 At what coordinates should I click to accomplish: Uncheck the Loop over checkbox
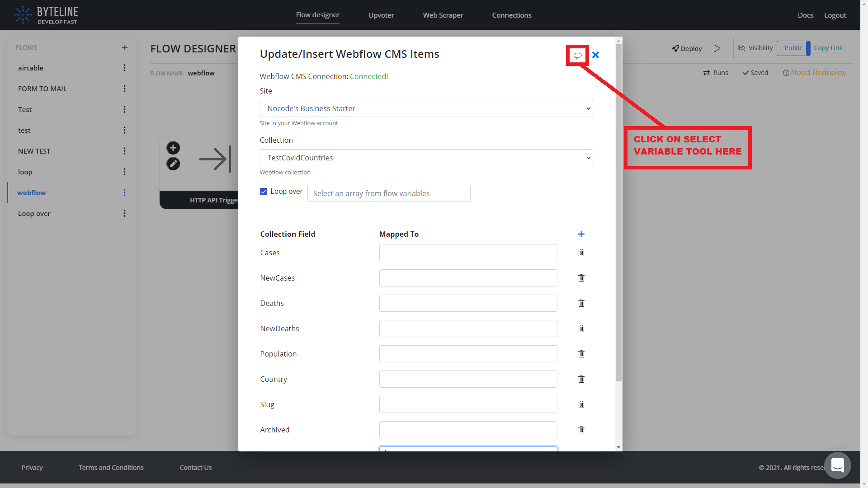click(264, 192)
